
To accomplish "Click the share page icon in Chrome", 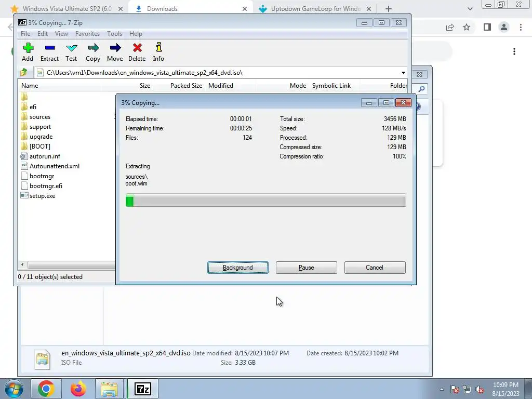I will point(450,27).
